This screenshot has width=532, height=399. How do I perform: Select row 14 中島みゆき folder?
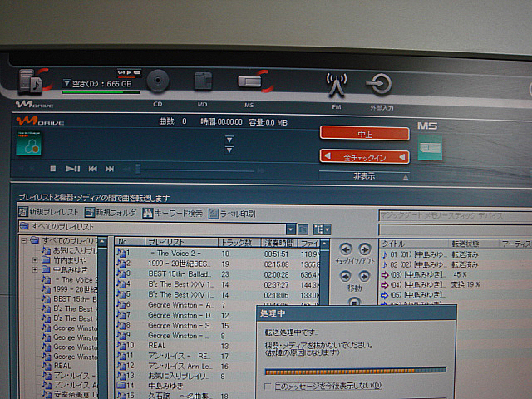186,386
